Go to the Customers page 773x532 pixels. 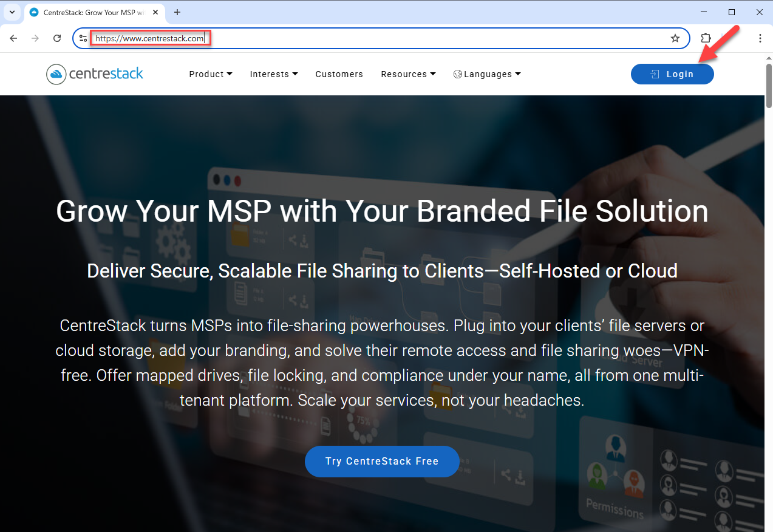[x=339, y=74]
